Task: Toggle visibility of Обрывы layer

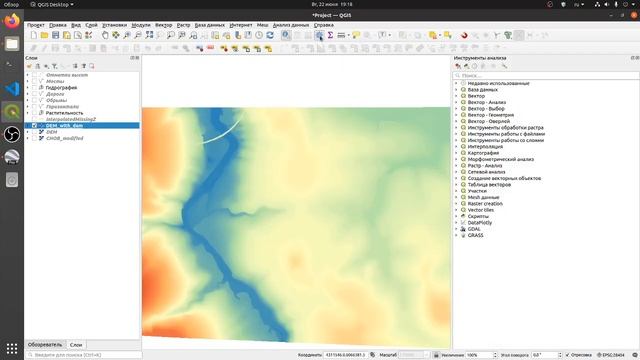Action: pos(35,100)
